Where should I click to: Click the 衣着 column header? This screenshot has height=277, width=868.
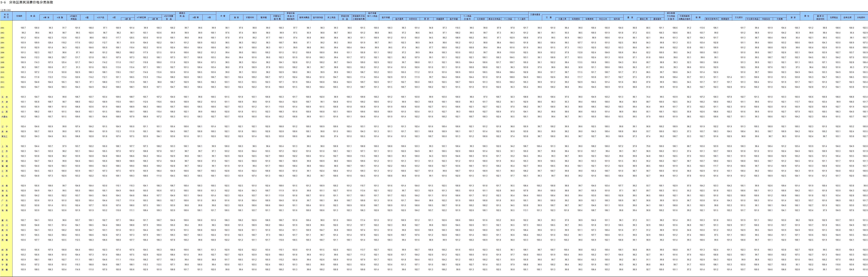[223, 16]
